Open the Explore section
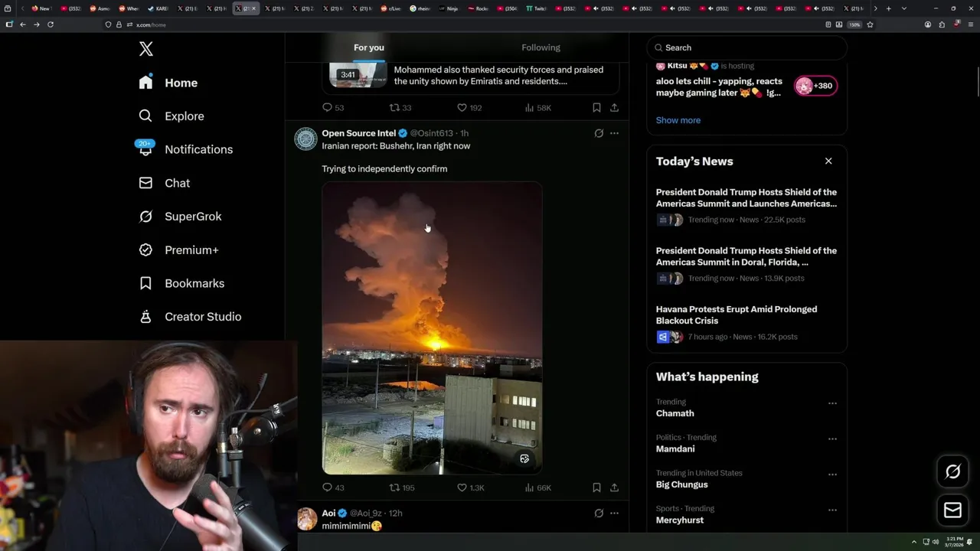 coord(171,116)
